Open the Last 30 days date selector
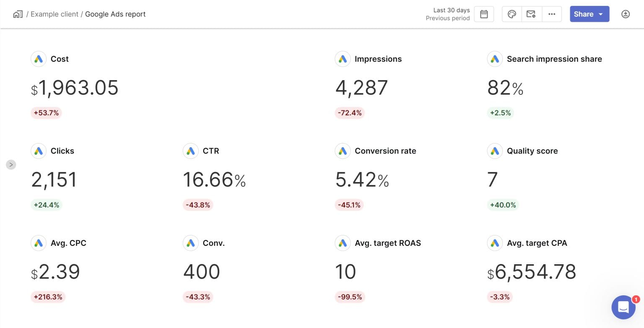This screenshot has width=644, height=328. [451, 10]
